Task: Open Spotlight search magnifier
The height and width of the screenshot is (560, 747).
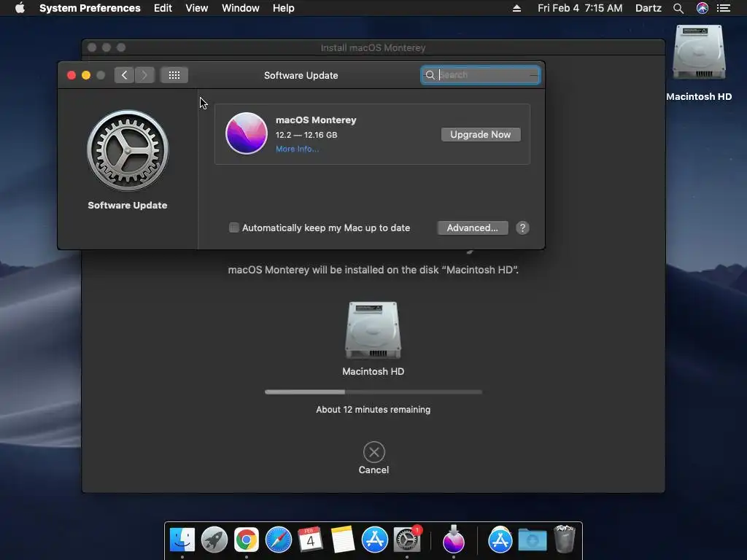Action: 678,8
